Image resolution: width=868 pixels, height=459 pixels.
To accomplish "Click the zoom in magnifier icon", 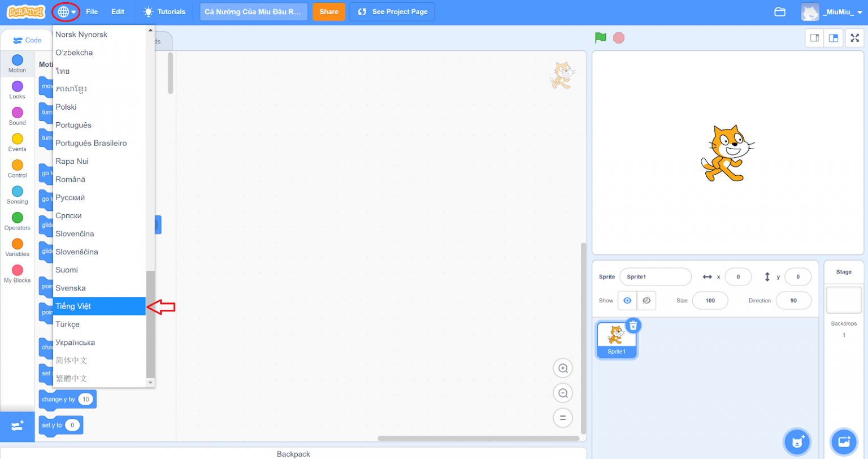I will click(x=563, y=369).
